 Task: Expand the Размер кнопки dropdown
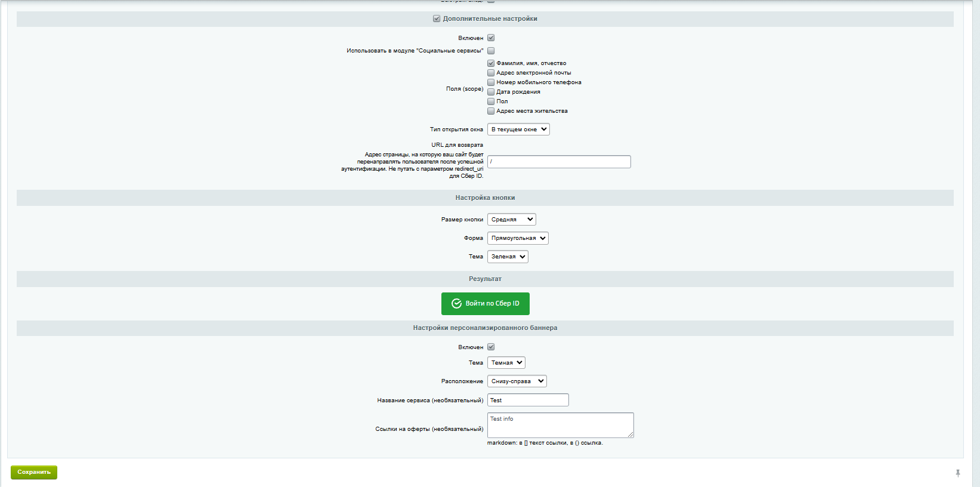tap(511, 220)
